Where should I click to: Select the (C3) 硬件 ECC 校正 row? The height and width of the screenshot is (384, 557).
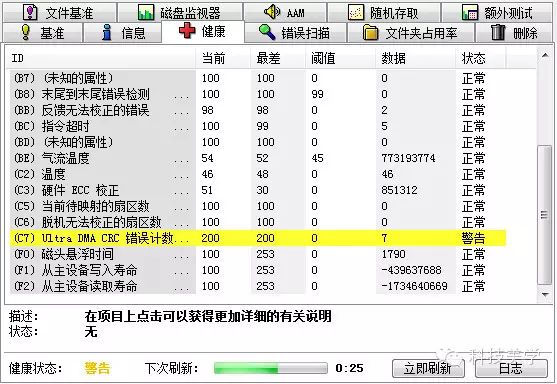[x=258, y=190]
